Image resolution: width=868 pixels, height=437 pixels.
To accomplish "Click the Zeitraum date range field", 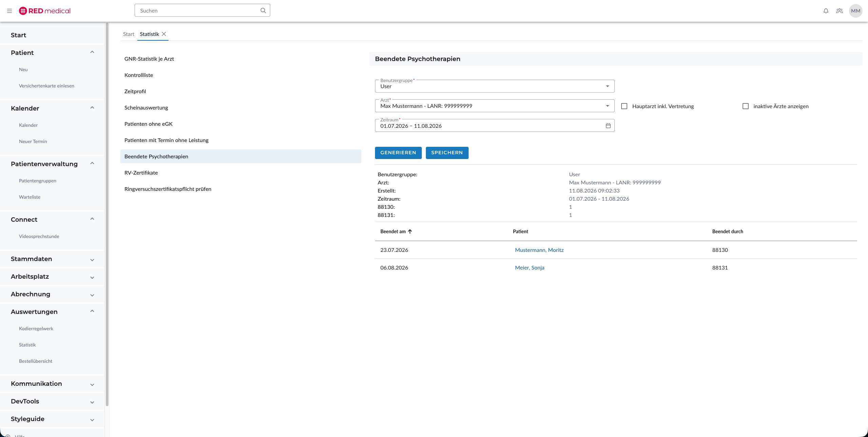I will pos(495,125).
